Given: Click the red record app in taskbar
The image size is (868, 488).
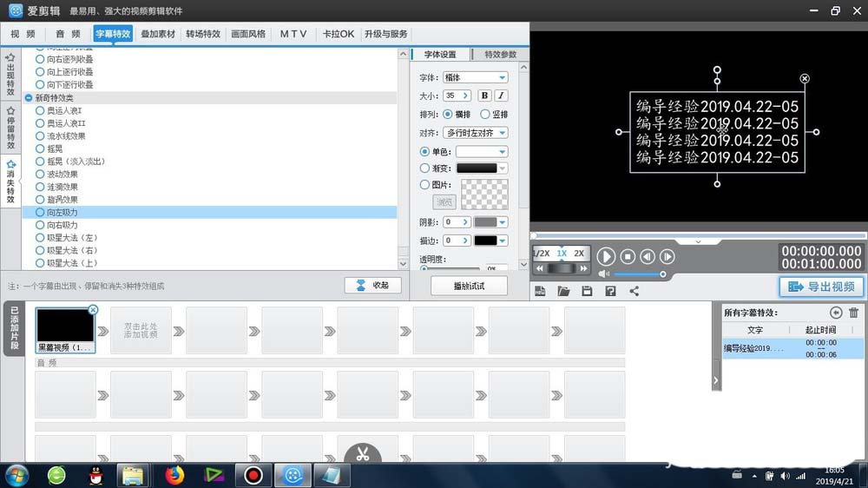Looking at the screenshot, I should point(253,475).
